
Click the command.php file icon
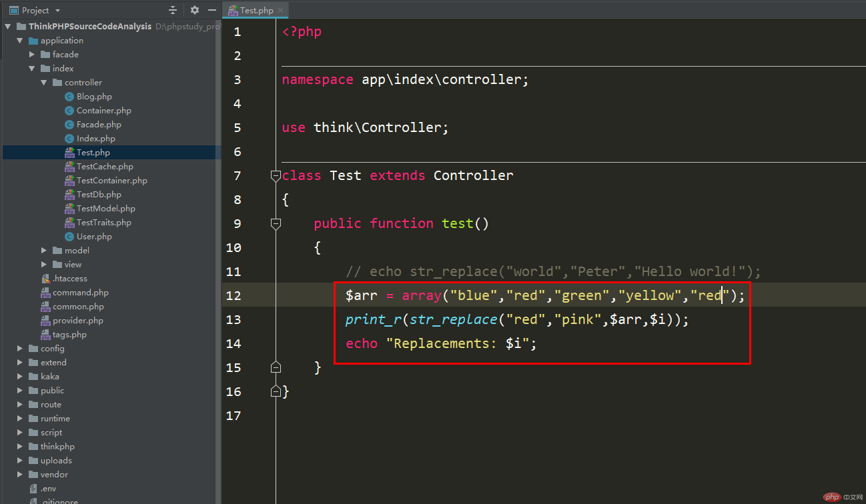(45, 293)
